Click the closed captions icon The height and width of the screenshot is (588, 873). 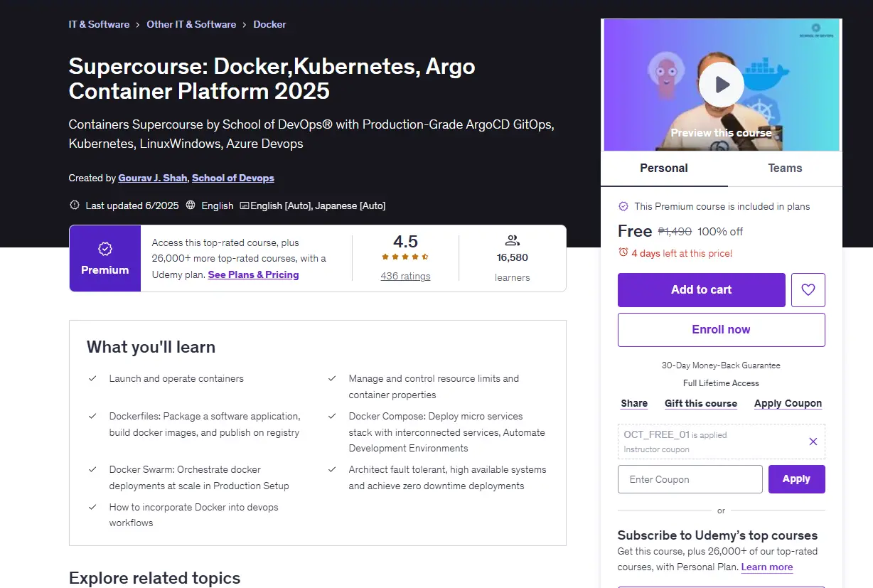coord(244,205)
